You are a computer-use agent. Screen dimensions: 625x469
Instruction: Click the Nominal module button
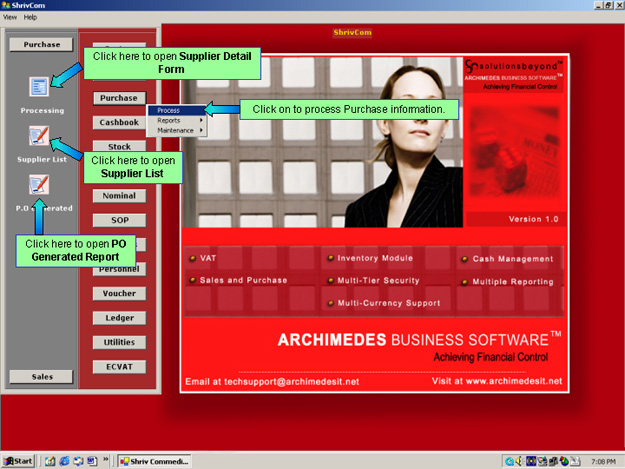click(x=119, y=196)
